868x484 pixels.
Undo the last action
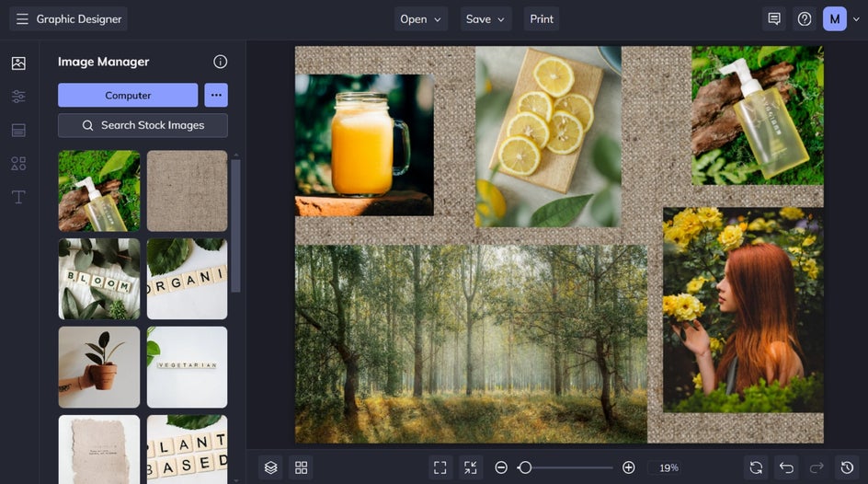[786, 467]
